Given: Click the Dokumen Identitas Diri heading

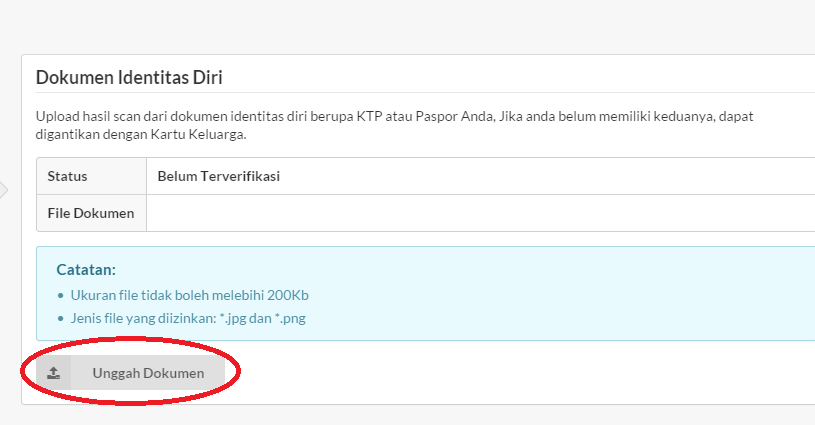Looking at the screenshot, I should (x=129, y=77).
